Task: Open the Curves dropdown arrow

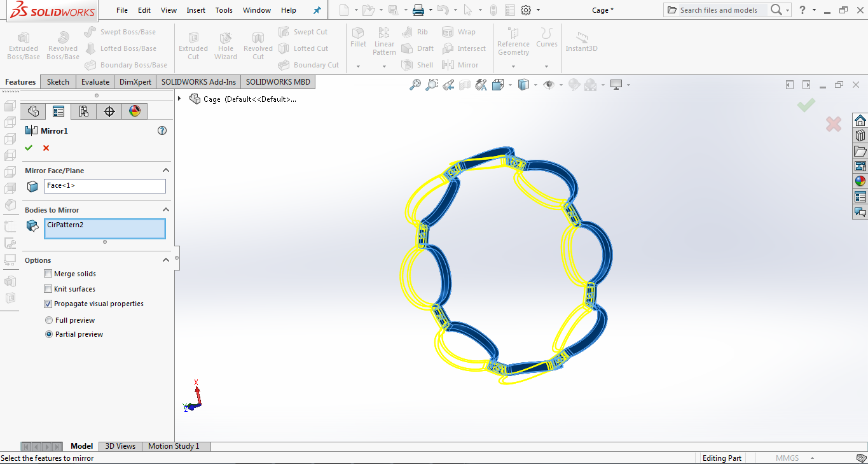Action: pos(546,66)
